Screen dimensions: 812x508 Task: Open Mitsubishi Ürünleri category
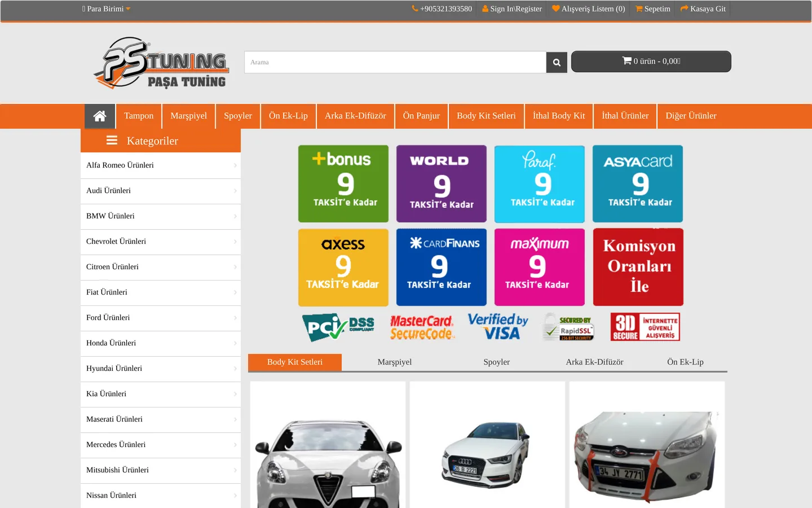[161, 470]
